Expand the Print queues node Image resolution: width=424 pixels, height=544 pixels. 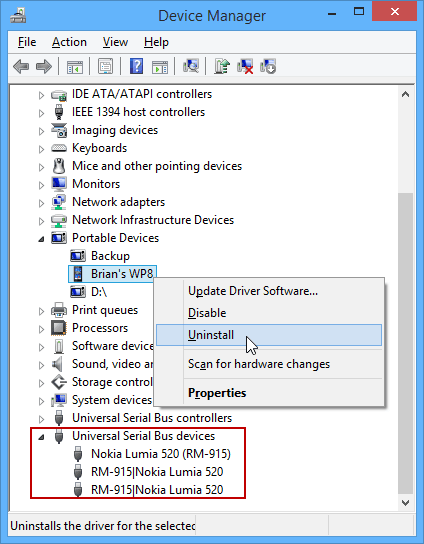pyautogui.click(x=41, y=311)
